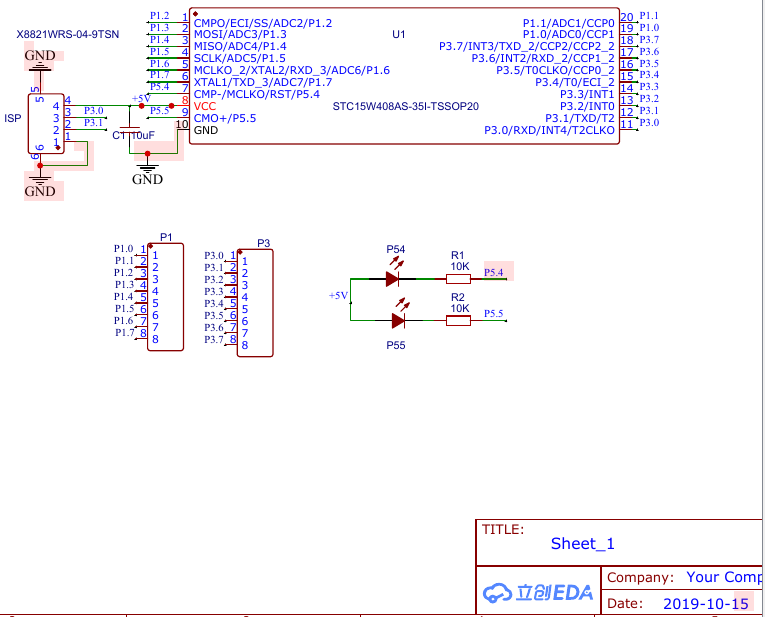Click the MISO/ADC4/P1.4 pin name
The image size is (765, 617).
coord(240,46)
